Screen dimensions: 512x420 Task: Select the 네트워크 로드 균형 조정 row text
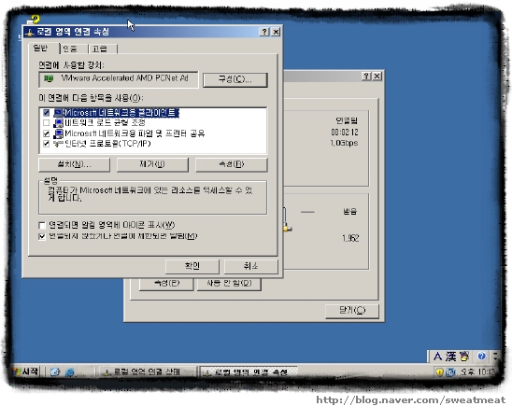105,123
